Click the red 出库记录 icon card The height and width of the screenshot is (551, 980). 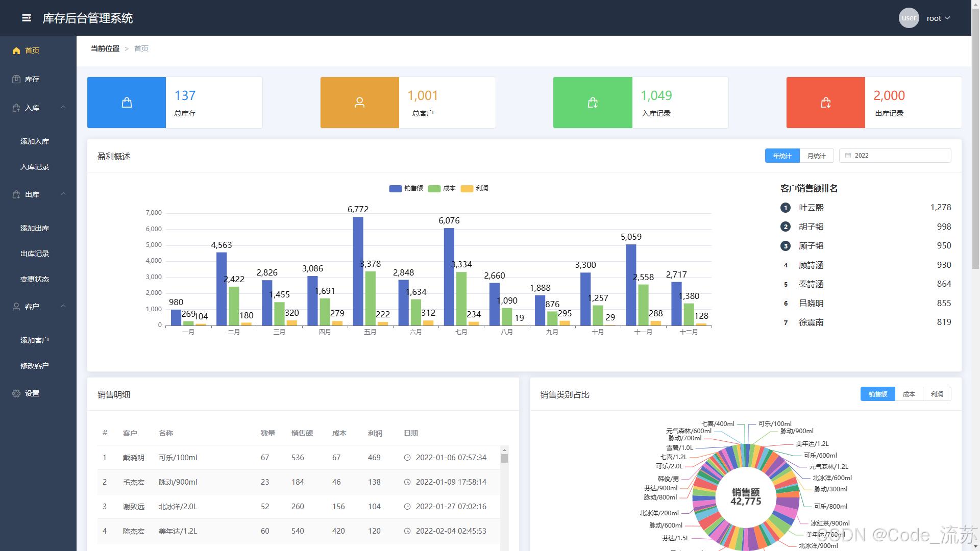[x=825, y=103]
